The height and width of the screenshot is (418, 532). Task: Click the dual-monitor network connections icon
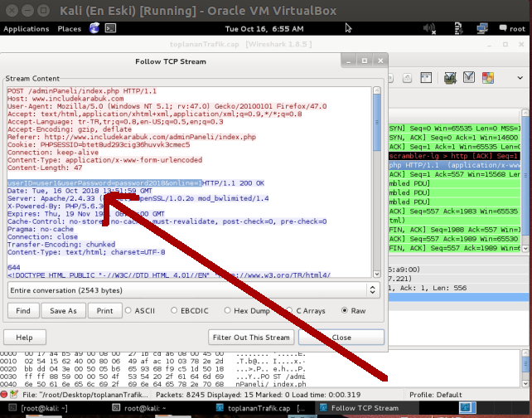tap(482, 28)
